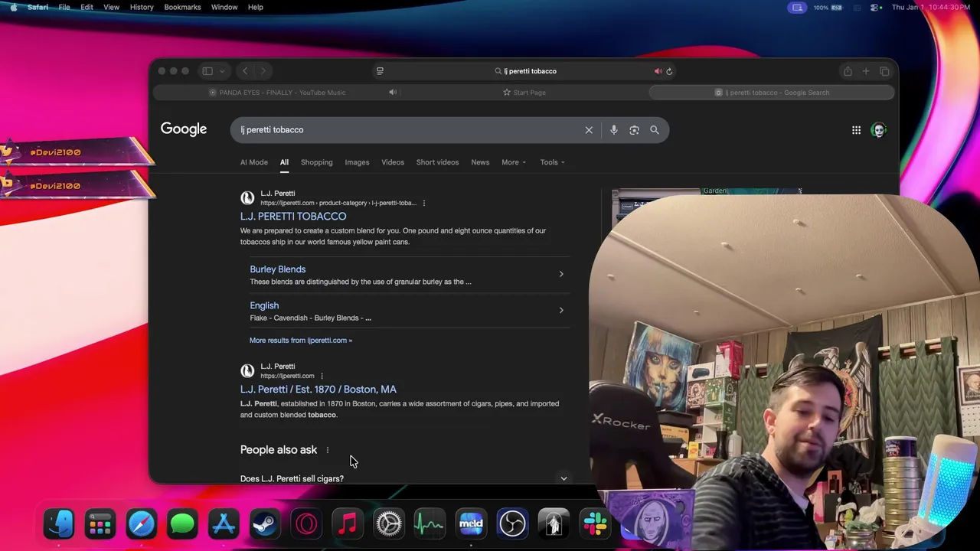Reload the current page
980x551 pixels.
(x=669, y=71)
